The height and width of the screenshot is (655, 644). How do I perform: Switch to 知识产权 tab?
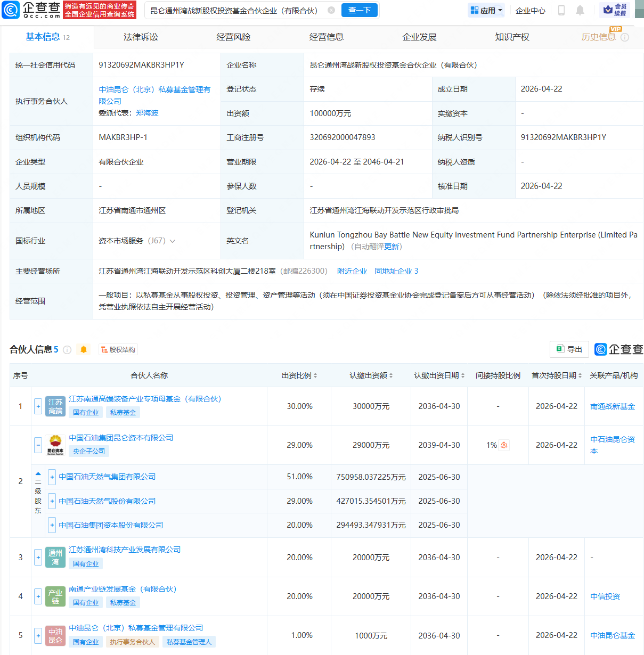pos(512,37)
